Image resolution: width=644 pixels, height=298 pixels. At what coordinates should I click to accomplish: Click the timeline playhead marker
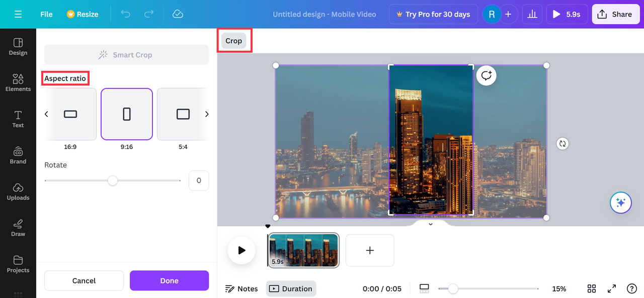point(268,227)
